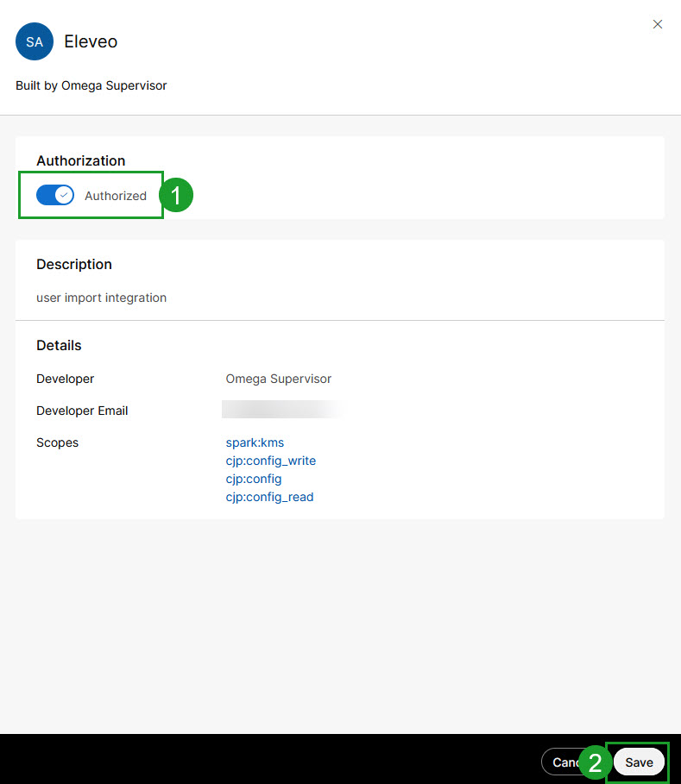This screenshot has width=681, height=784.
Task: Click the green step 2 marker
Action: point(595,762)
